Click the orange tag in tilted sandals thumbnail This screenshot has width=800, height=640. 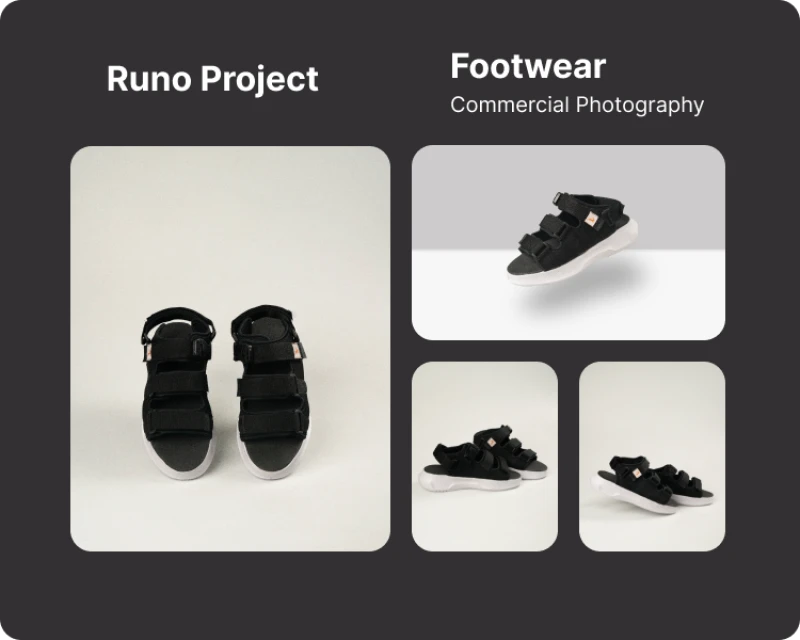coord(637,474)
